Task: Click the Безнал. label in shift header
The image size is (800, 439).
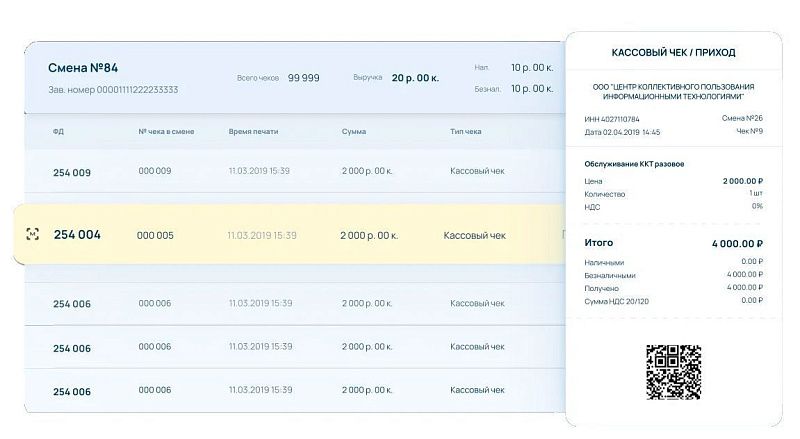Action: point(488,89)
